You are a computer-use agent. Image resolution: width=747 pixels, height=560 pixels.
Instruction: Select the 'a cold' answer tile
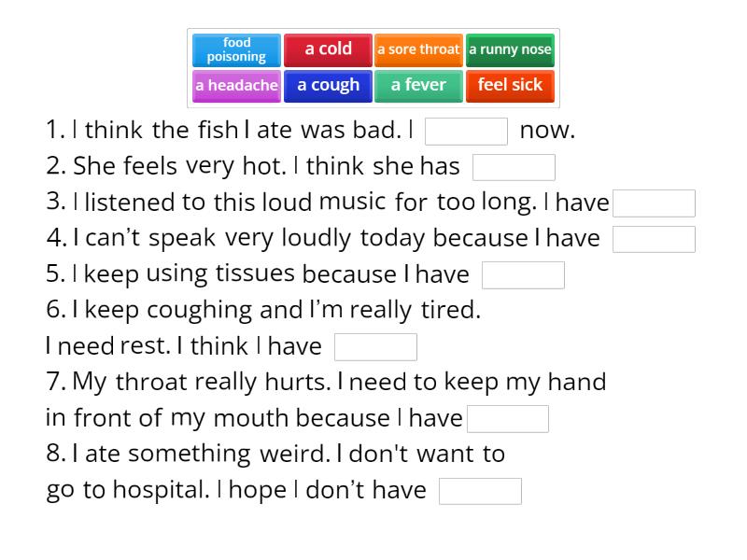tap(327, 49)
